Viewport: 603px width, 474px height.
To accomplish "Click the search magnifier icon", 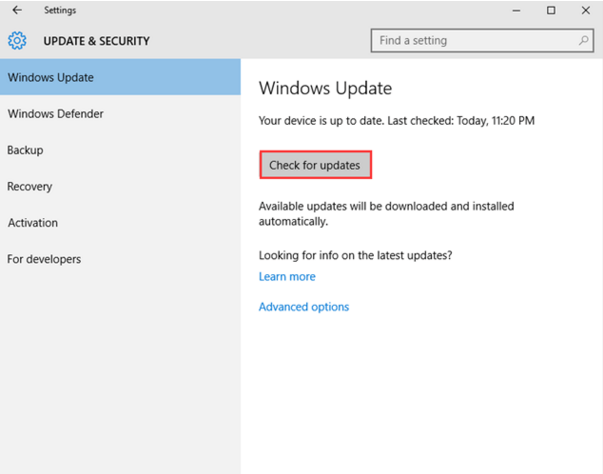I will point(583,40).
